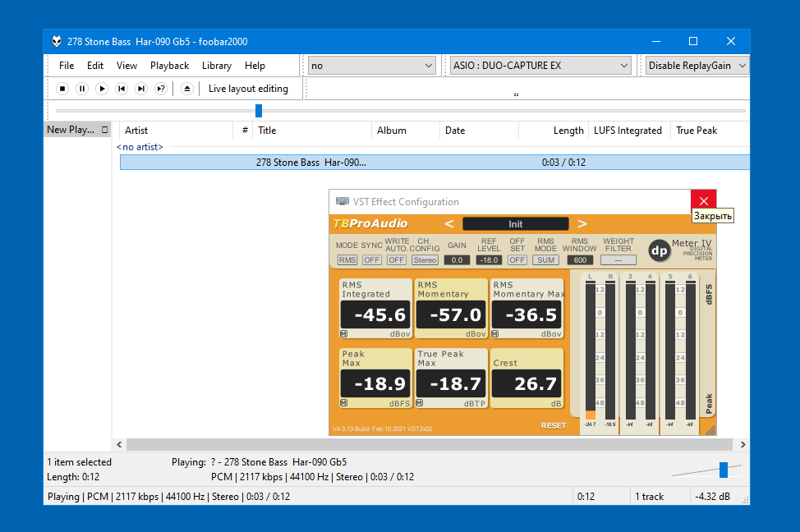
Task: Click the TBProAudio brand logo
Action: [x=370, y=224]
